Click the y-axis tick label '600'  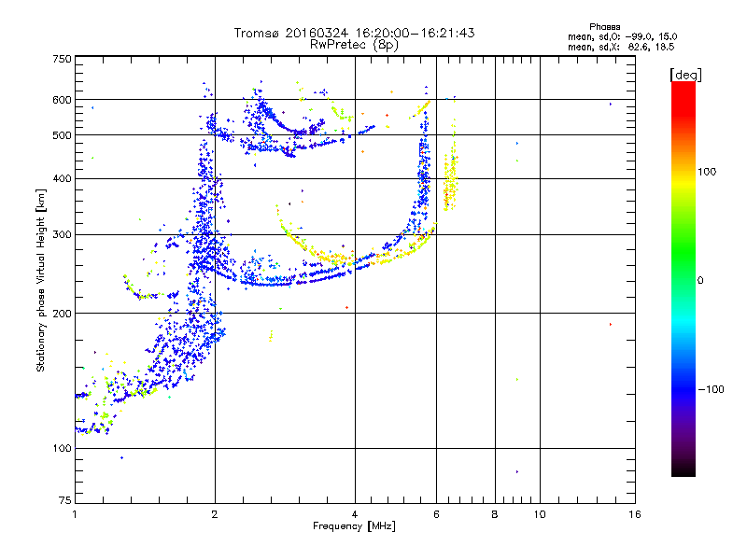tap(63, 100)
